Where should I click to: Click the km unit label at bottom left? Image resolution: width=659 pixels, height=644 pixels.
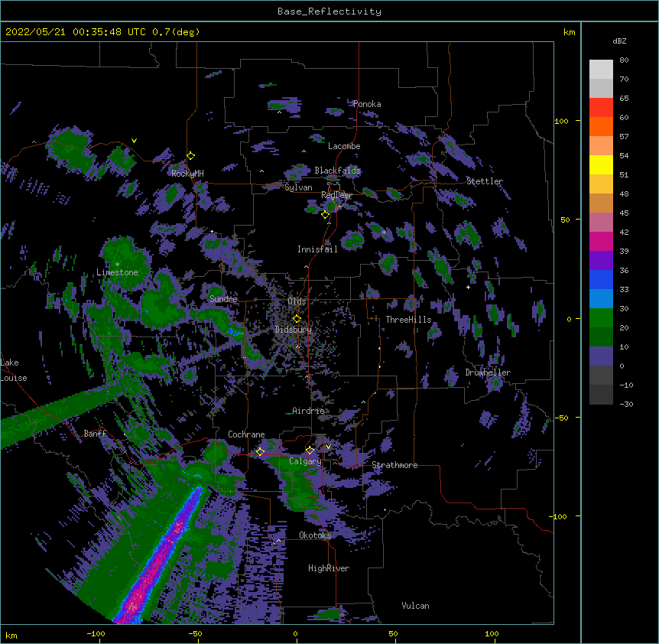(x=11, y=636)
